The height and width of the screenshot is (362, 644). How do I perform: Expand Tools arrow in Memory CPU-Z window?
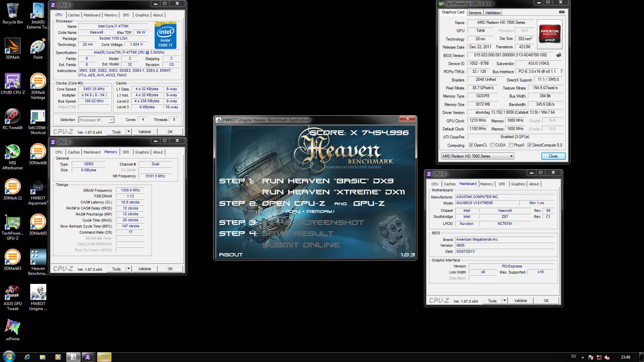coord(128,269)
